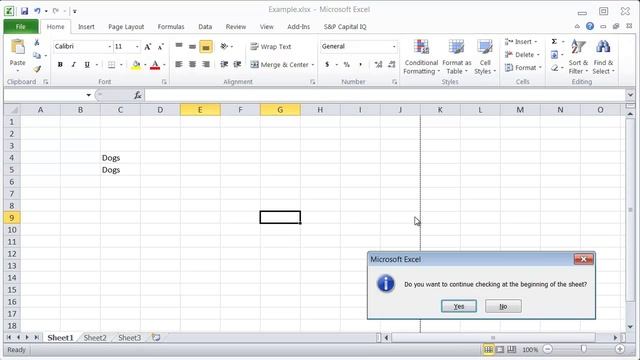The width and height of the screenshot is (640, 360).
Task: Click Yes in the Excel dialog
Action: pyautogui.click(x=459, y=306)
